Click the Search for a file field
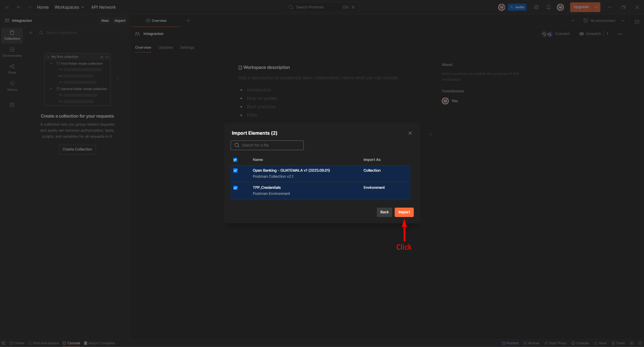644x347 pixels. pyautogui.click(x=267, y=145)
